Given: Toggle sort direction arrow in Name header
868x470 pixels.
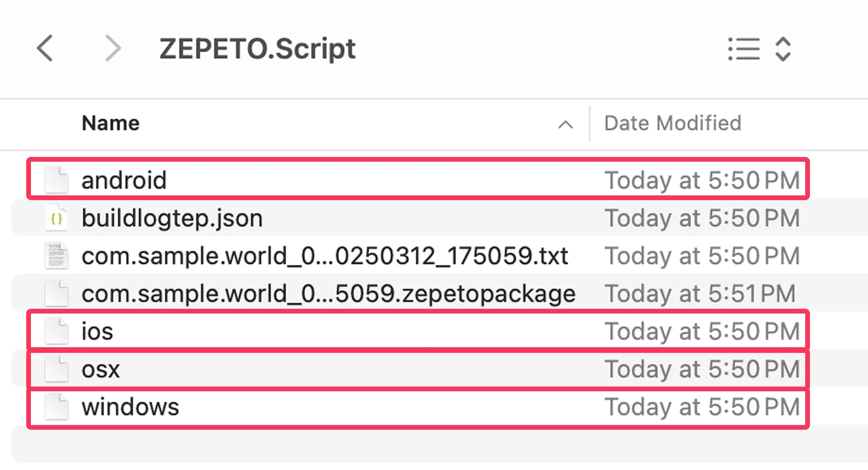Looking at the screenshot, I should tap(565, 125).
